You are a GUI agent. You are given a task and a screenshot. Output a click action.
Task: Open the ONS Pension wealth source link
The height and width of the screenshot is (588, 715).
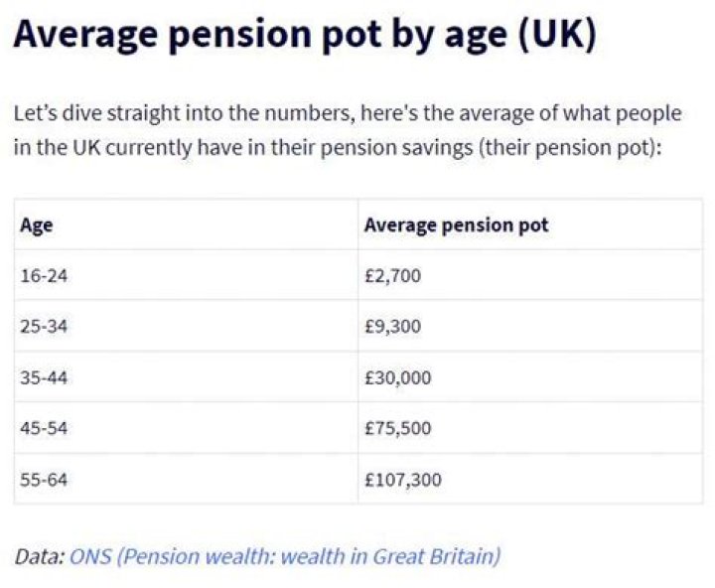285,556
